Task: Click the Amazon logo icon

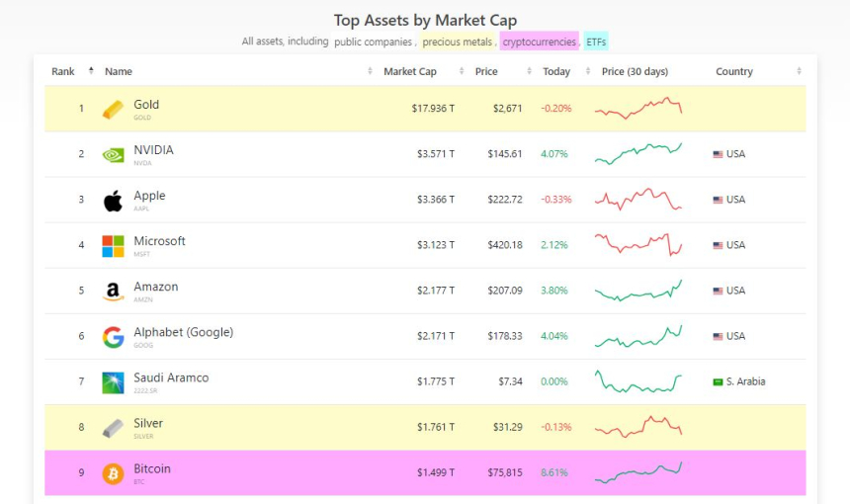Action: pos(114,292)
